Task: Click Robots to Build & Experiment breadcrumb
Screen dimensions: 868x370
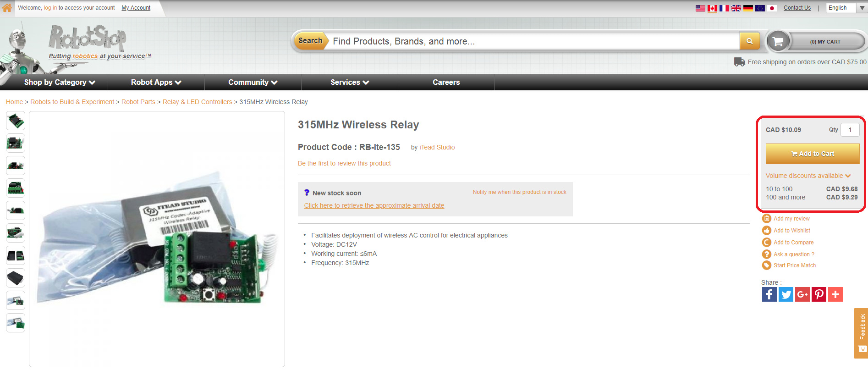Action: [72, 102]
